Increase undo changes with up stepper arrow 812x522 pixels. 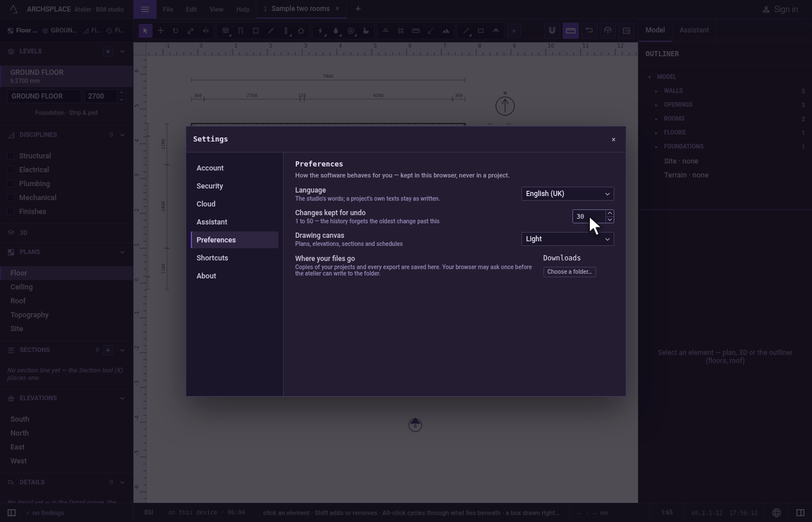coord(610,213)
